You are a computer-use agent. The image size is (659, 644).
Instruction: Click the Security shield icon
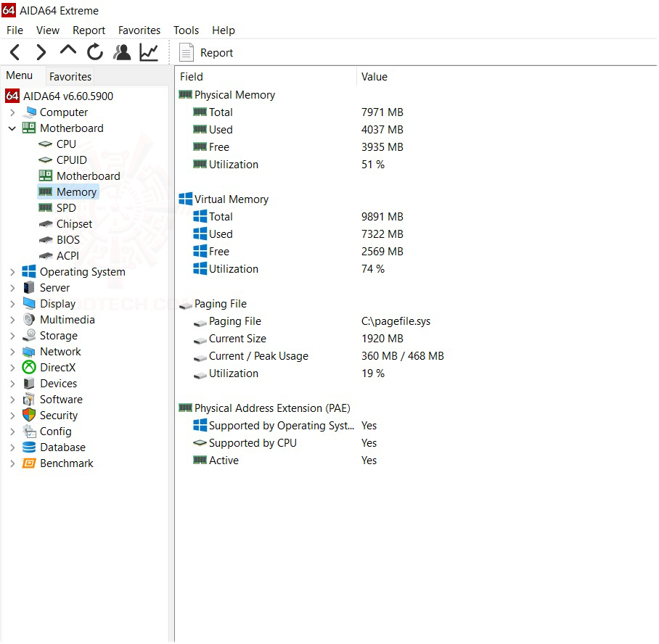pos(29,415)
